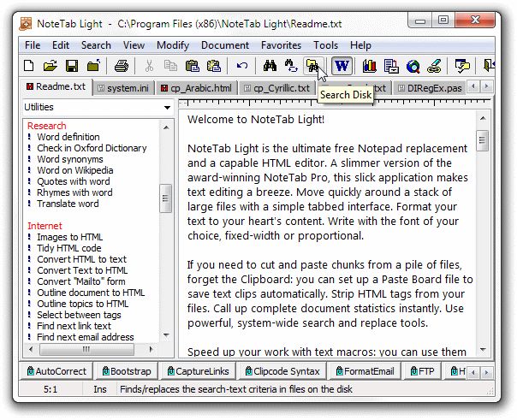Screen dimensions: 517x420
Task: Run the Rhymes with word clip
Action: coord(74,192)
